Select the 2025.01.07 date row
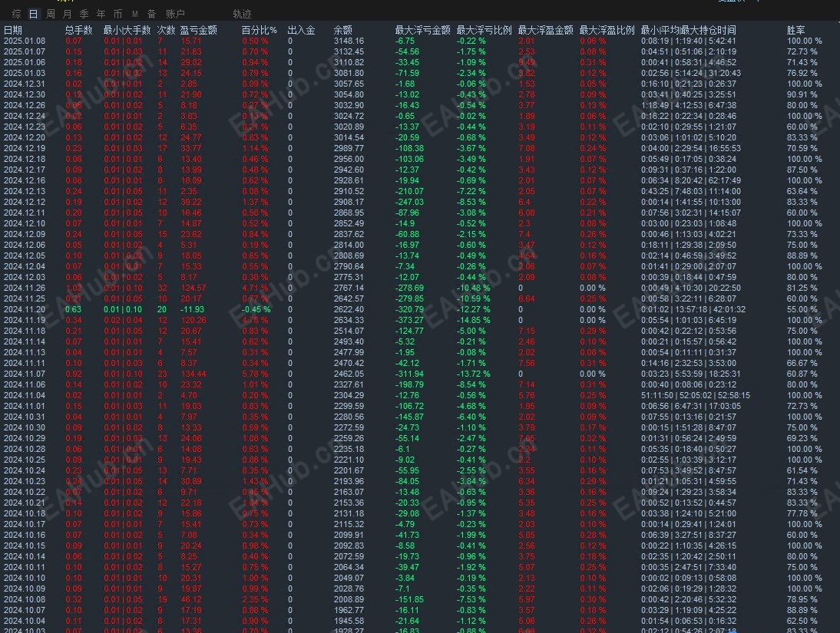 click(x=25, y=51)
